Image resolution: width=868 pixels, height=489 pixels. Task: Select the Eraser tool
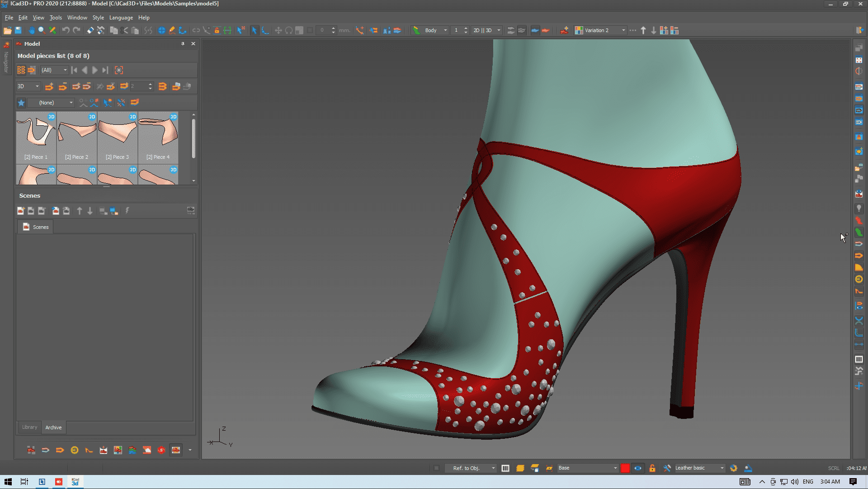pyautogui.click(x=90, y=30)
